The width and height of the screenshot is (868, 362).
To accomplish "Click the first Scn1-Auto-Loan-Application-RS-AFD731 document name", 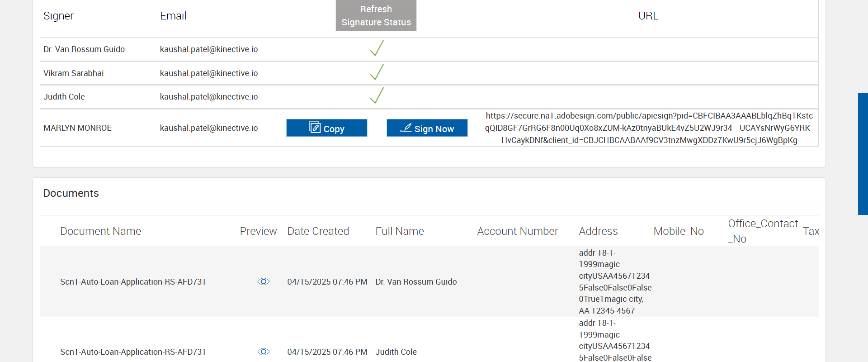I will click(133, 282).
